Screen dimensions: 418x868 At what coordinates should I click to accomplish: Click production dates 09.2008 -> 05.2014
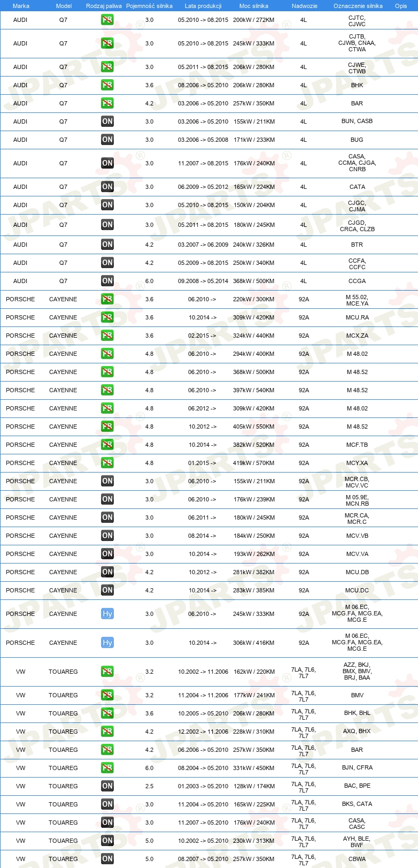pos(203,281)
